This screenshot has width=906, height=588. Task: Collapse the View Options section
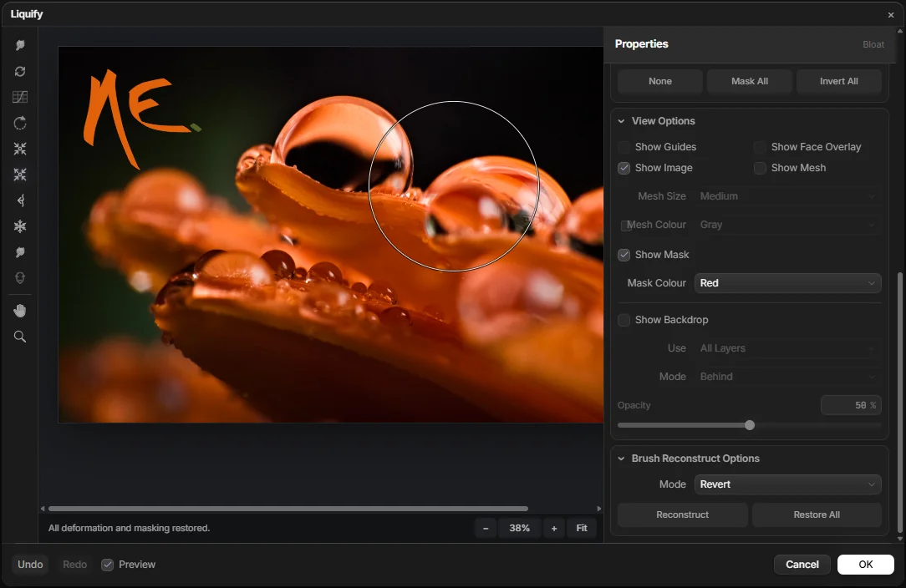click(621, 121)
